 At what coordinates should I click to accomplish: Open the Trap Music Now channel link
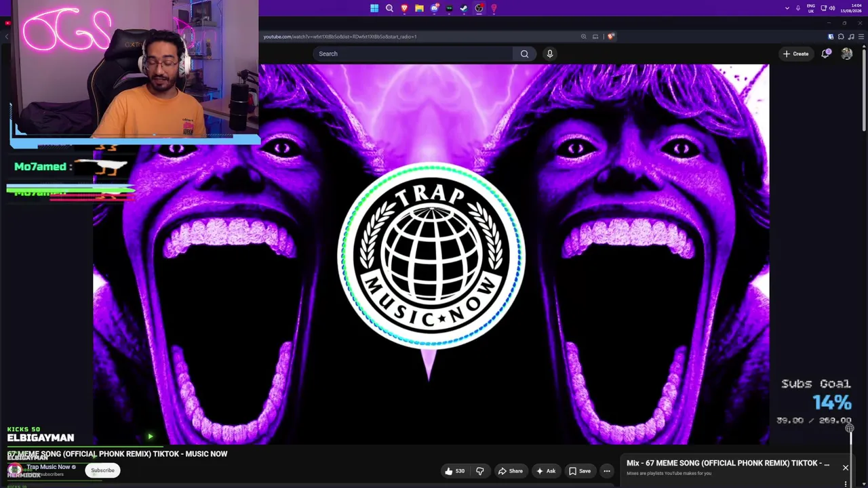click(49, 467)
